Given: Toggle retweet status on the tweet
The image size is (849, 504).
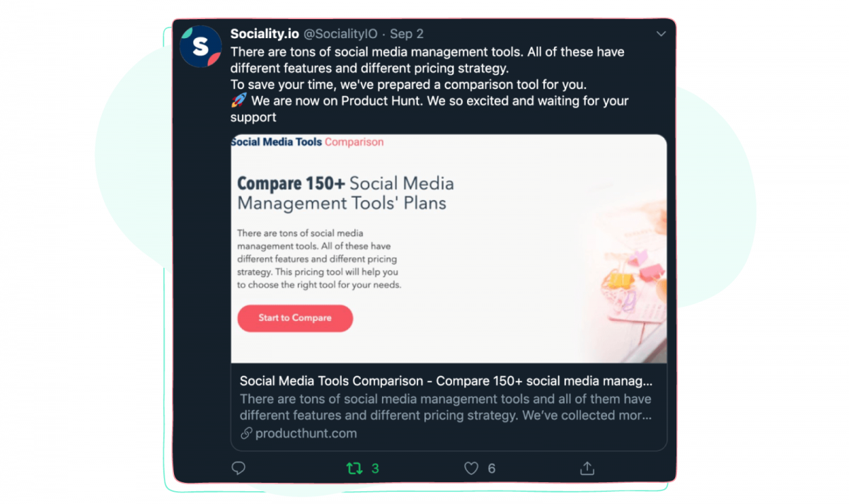Looking at the screenshot, I should tap(354, 468).
